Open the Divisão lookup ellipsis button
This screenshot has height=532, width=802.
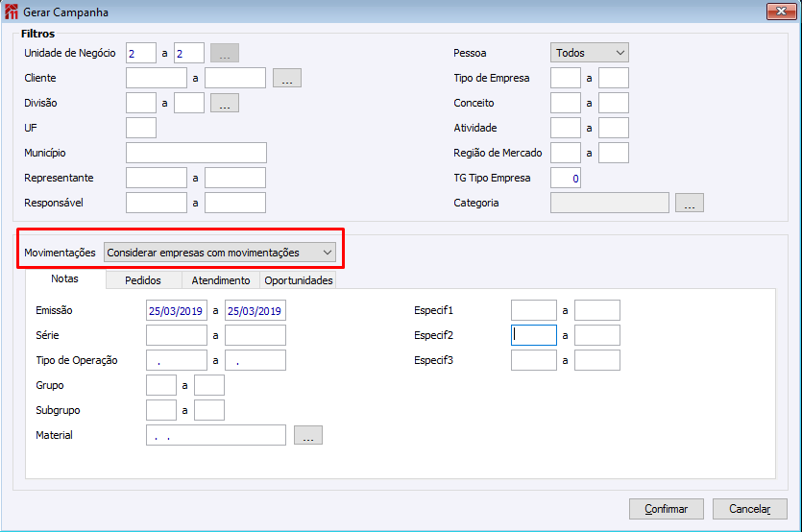pyautogui.click(x=225, y=103)
